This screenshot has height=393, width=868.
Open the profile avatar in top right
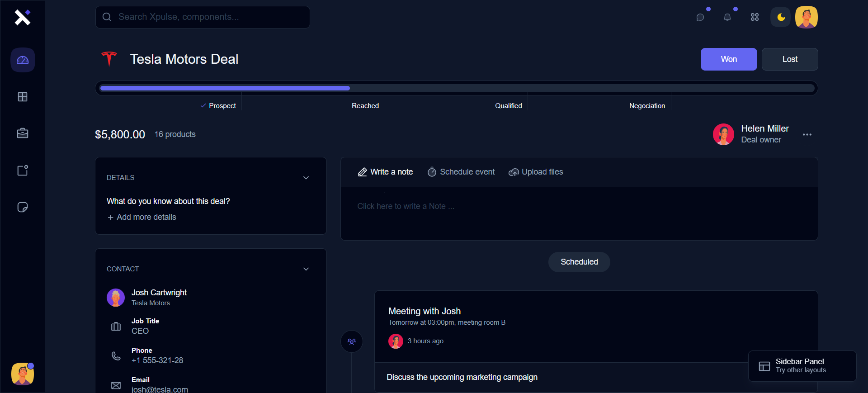pos(807,17)
